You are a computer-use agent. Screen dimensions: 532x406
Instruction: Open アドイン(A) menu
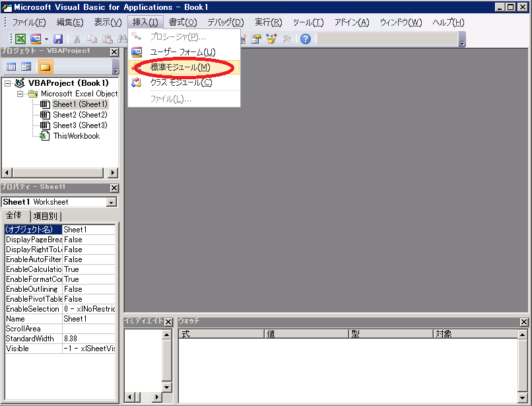tap(352, 22)
